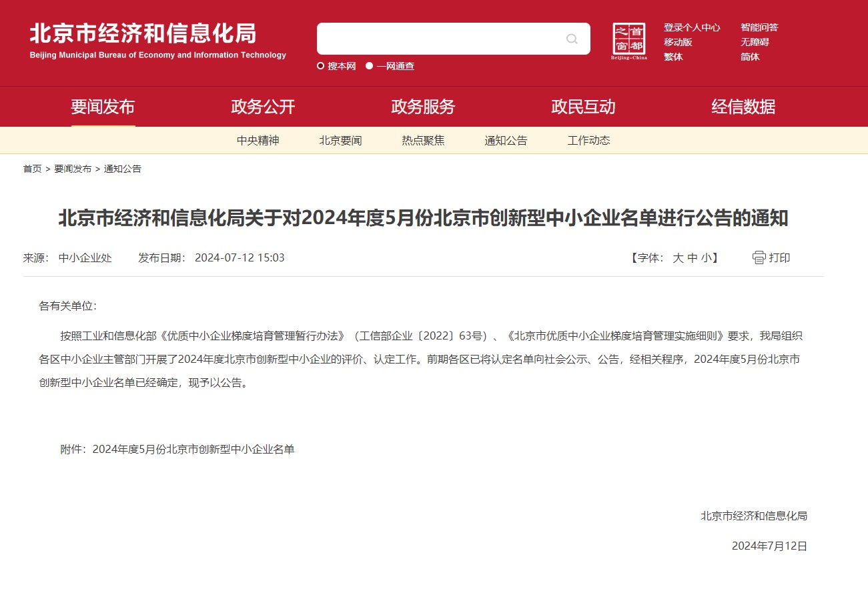The image size is (868, 599).
Task: Click 登录个人中心 login link
Action: click(x=691, y=27)
